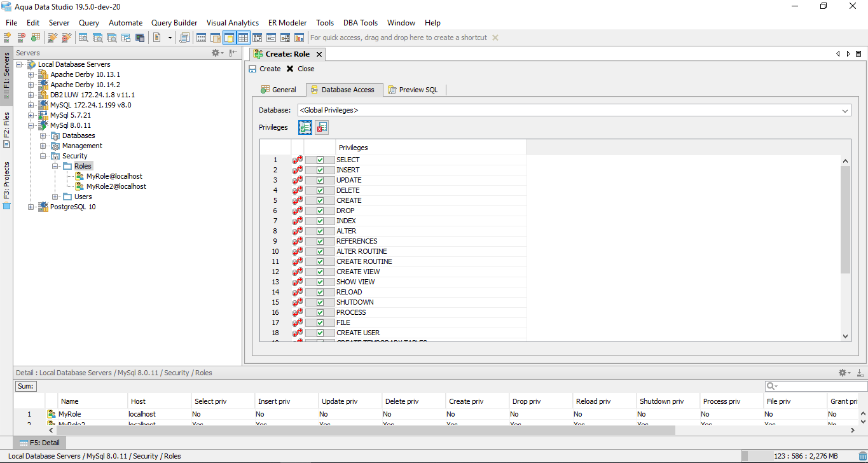
Task: Click the toolbar table icon with green dot
Action: [x=36, y=38]
